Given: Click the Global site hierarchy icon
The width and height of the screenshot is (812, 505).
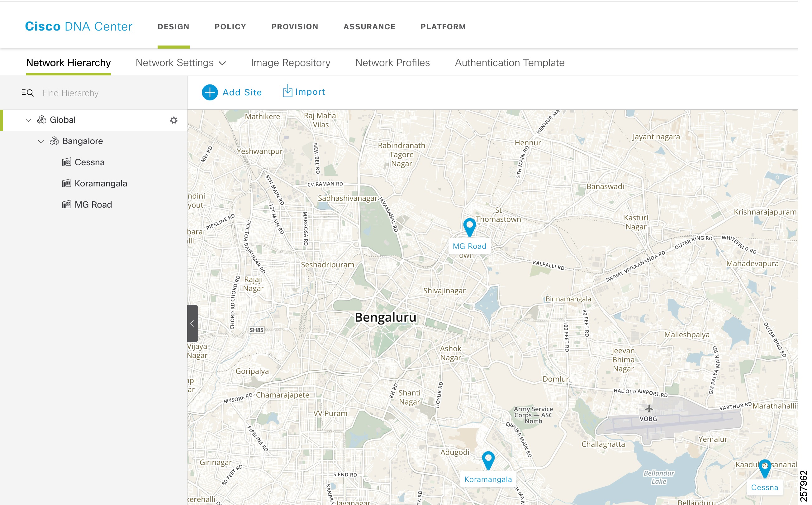Looking at the screenshot, I should [x=42, y=120].
